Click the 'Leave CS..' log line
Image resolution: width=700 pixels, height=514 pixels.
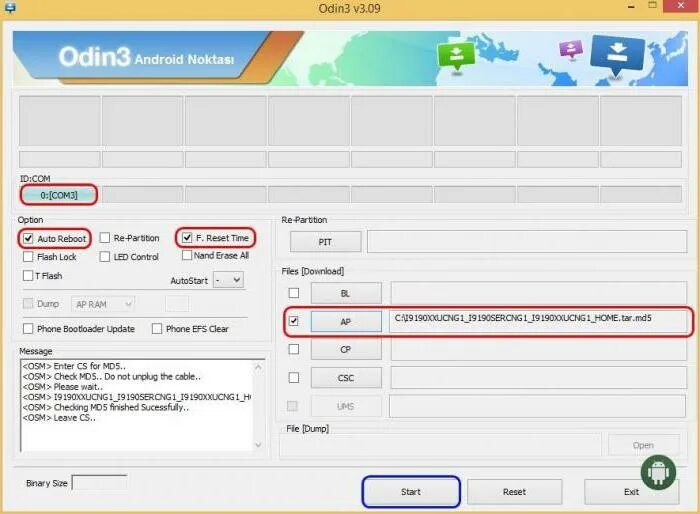pyautogui.click(x=59, y=418)
